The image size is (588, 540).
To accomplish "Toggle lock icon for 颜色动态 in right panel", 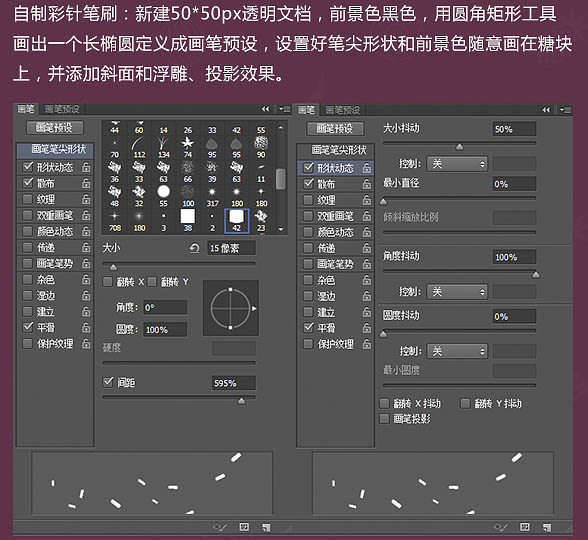I will click(367, 232).
